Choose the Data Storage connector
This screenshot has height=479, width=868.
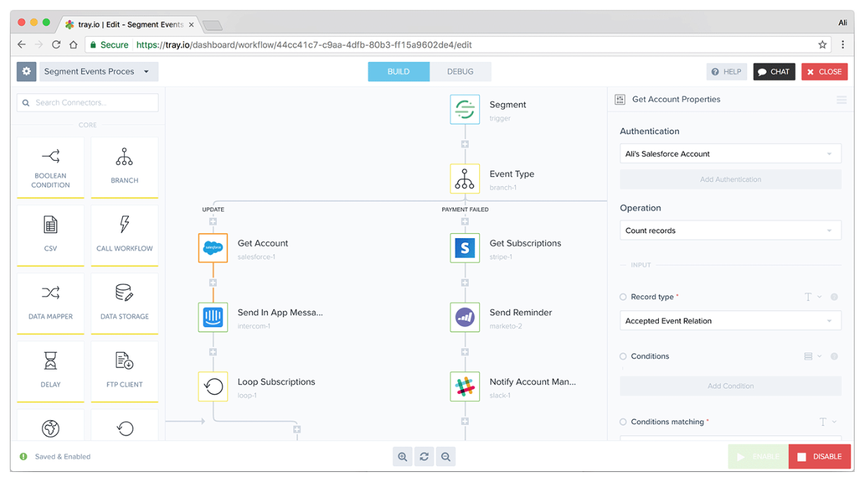tap(124, 303)
